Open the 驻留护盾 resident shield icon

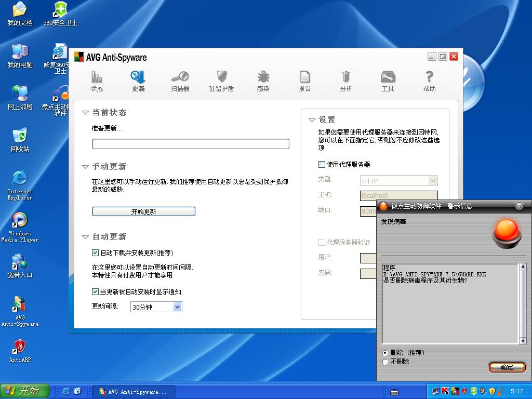click(221, 81)
